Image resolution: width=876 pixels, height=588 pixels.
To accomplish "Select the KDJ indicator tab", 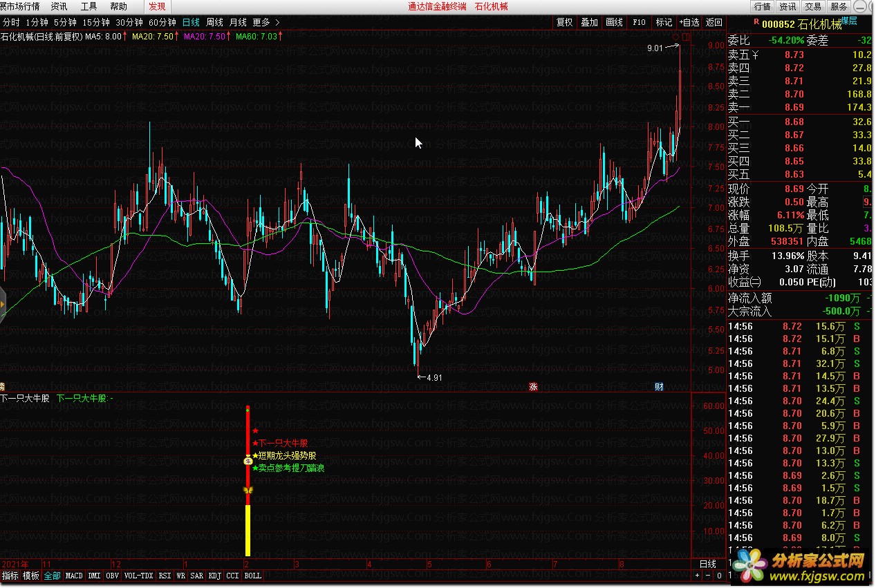I will point(215,576).
